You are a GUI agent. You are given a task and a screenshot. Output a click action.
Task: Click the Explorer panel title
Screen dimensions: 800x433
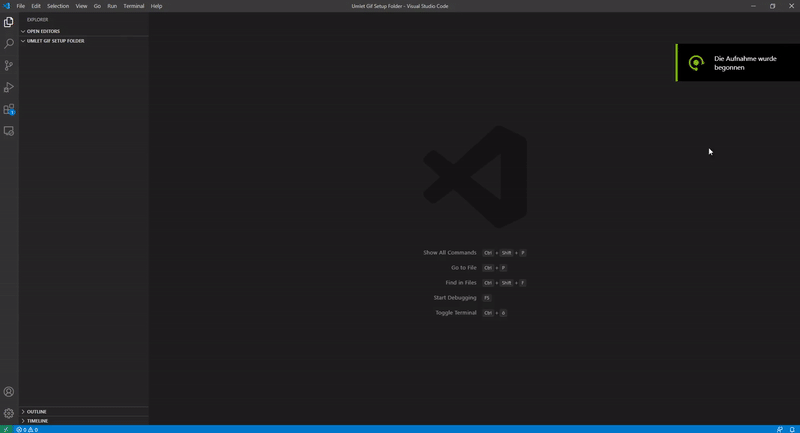37,19
